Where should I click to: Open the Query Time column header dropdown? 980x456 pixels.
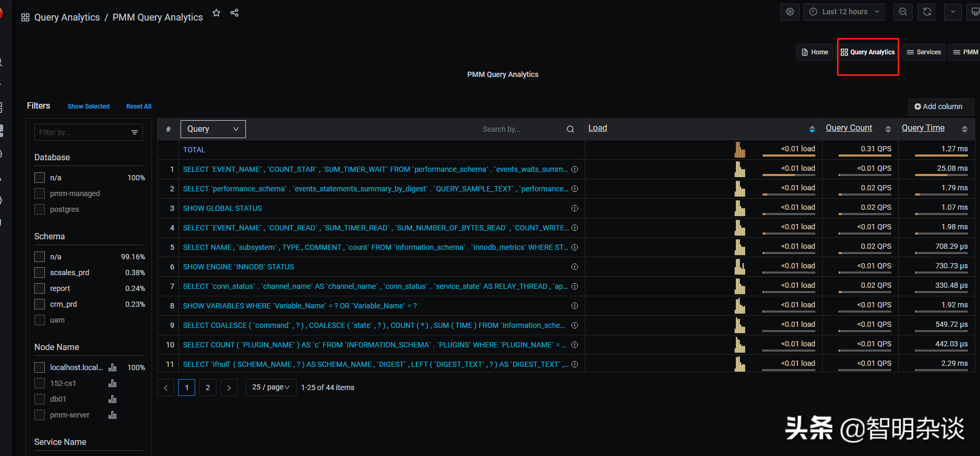pyautogui.click(x=923, y=128)
